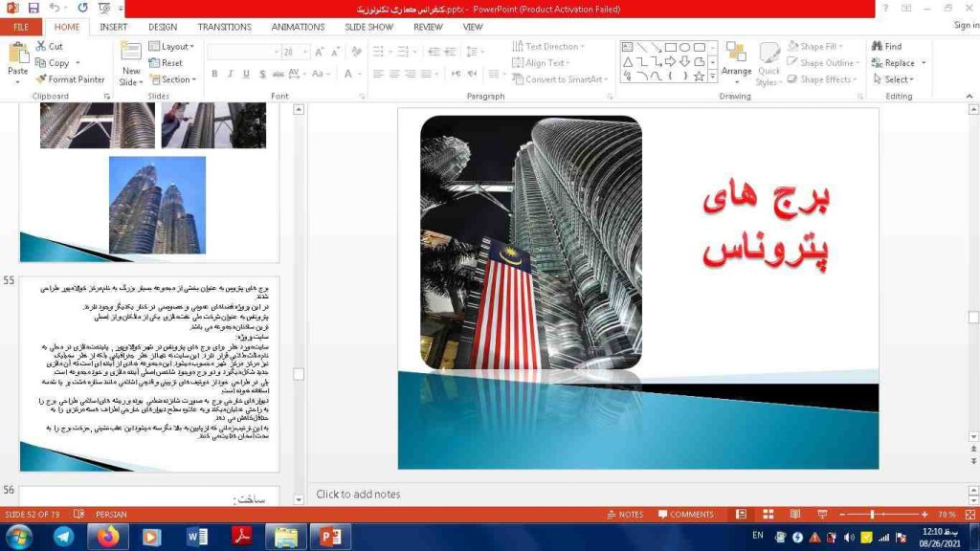Open Arrange options
The height and width of the screenshot is (551, 980).
click(736, 64)
